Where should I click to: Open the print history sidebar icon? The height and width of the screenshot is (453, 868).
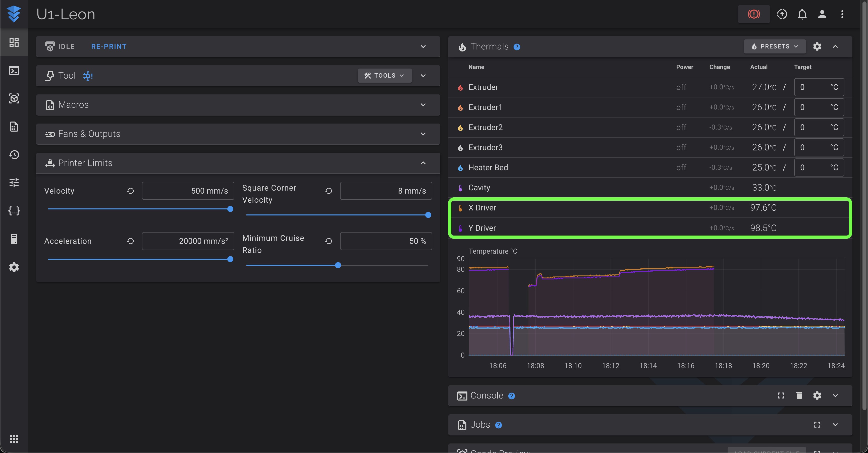(x=14, y=155)
